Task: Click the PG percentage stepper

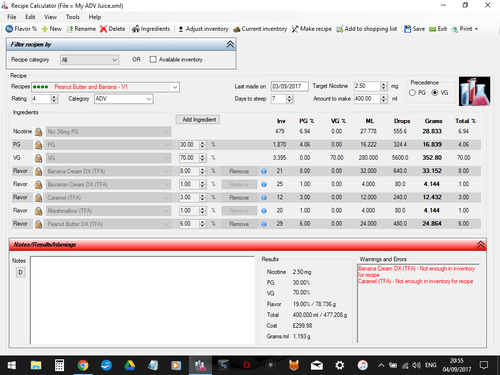Action: pyautogui.click(x=202, y=145)
